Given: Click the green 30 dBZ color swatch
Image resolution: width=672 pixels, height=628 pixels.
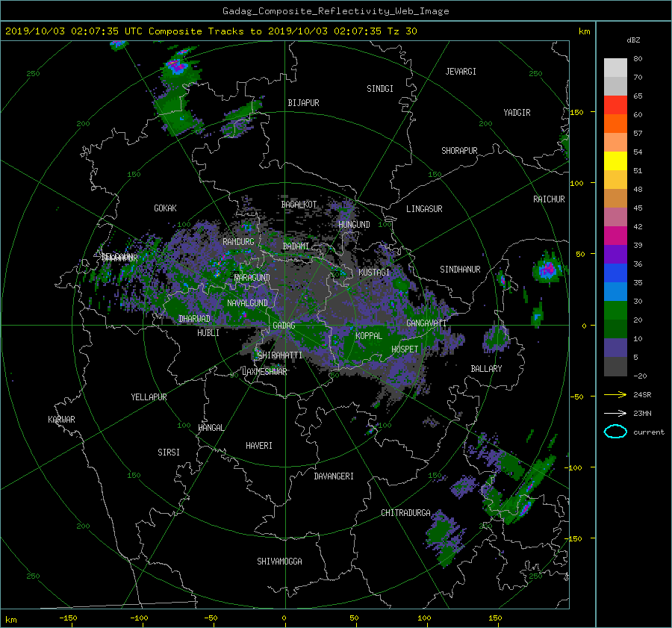Looking at the screenshot, I should (x=615, y=311).
